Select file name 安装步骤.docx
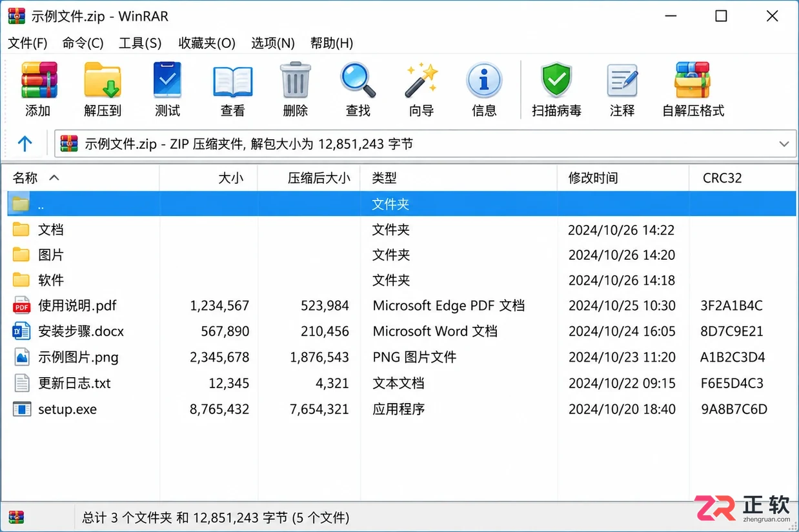This screenshot has height=532, width=799. tap(81, 331)
